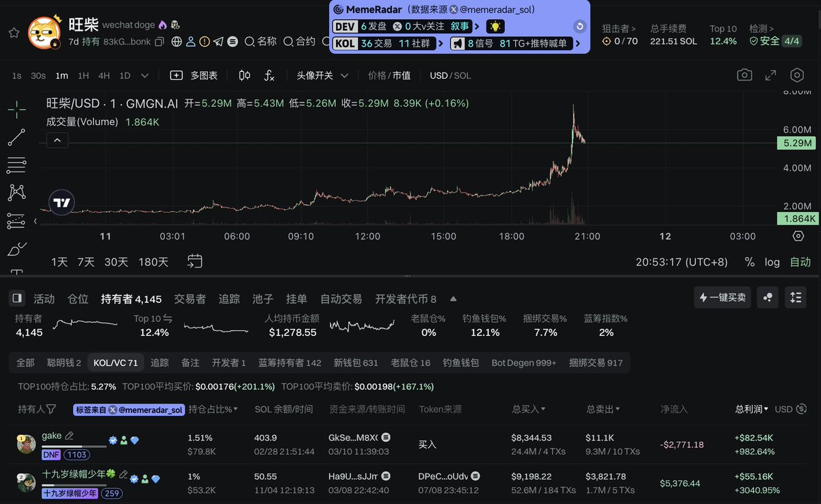This screenshot has width=821, height=504.
Task: Sort by 持仓占比% column
Action: point(213,409)
